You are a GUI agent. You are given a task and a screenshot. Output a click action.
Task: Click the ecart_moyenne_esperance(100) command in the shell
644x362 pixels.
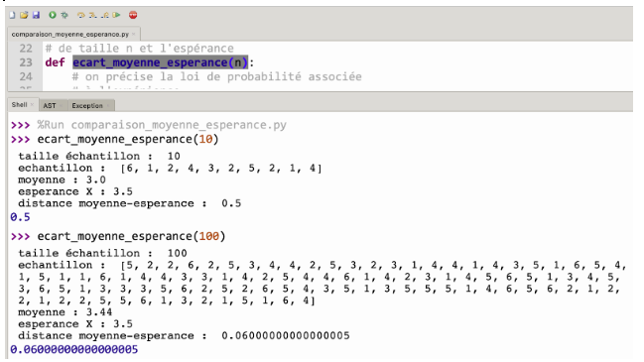(131, 236)
